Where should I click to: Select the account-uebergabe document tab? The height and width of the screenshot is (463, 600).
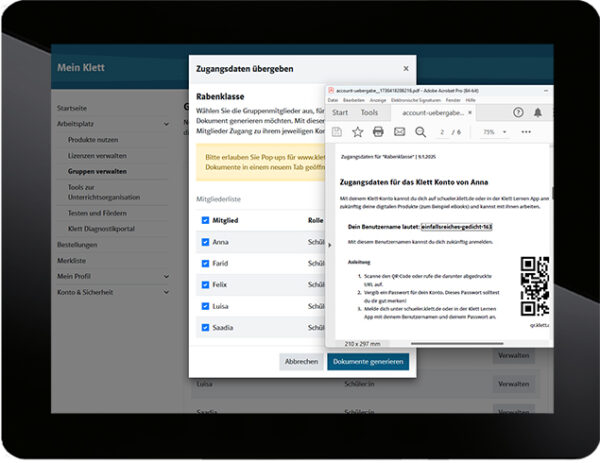pos(432,112)
